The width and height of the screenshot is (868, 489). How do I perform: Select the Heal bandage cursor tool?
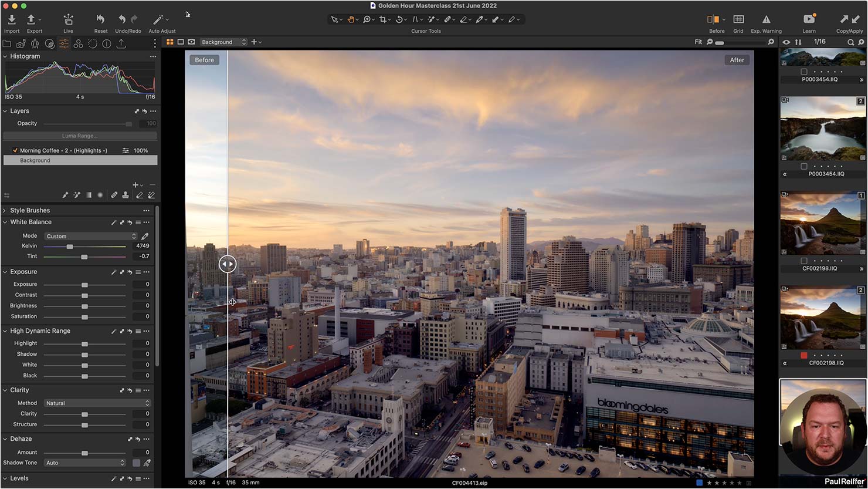[x=447, y=19]
